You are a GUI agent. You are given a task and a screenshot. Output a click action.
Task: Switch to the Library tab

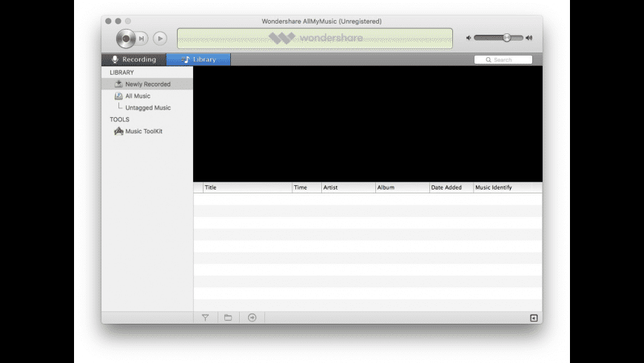click(199, 59)
